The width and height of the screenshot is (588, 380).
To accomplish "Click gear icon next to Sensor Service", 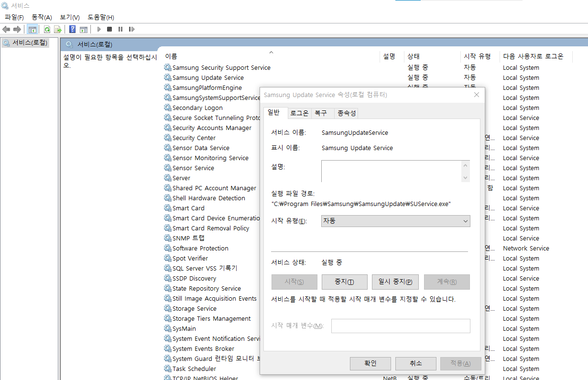I will pyautogui.click(x=168, y=168).
